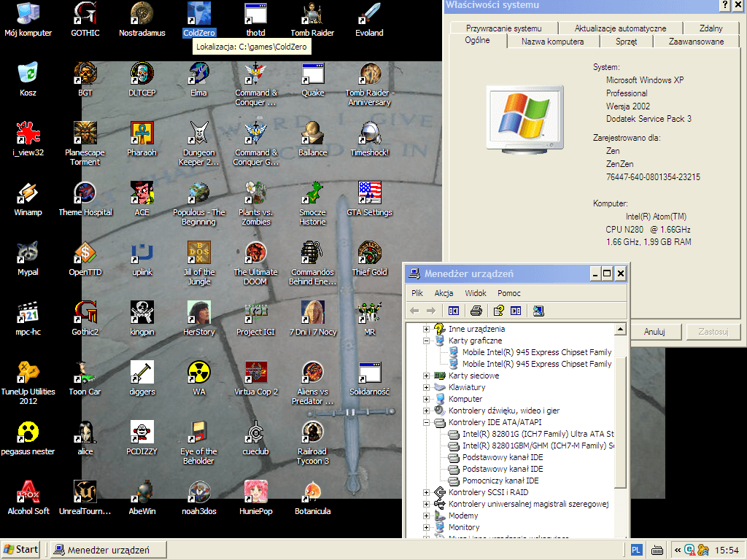
Task: Expand the Kontrolery SCSI i RAID node
Action: [426, 492]
